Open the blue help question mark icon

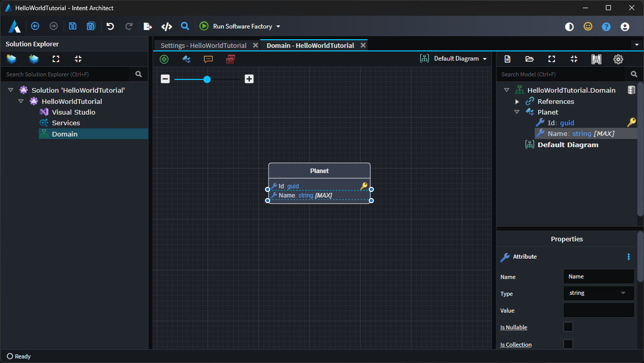point(606,26)
